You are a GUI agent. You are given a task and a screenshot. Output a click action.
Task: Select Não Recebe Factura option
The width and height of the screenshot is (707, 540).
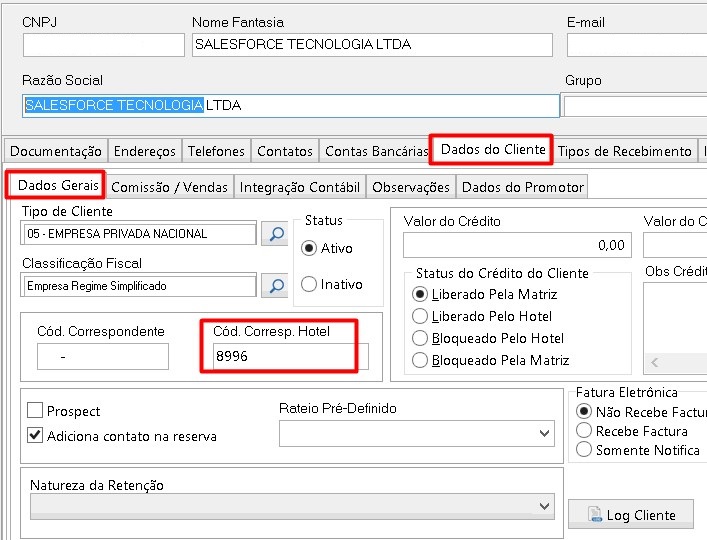(584, 411)
